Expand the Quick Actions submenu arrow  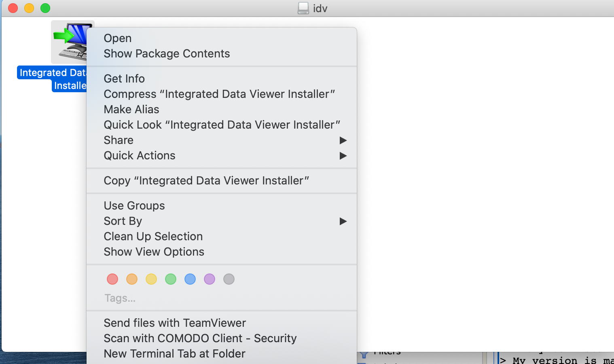(343, 156)
